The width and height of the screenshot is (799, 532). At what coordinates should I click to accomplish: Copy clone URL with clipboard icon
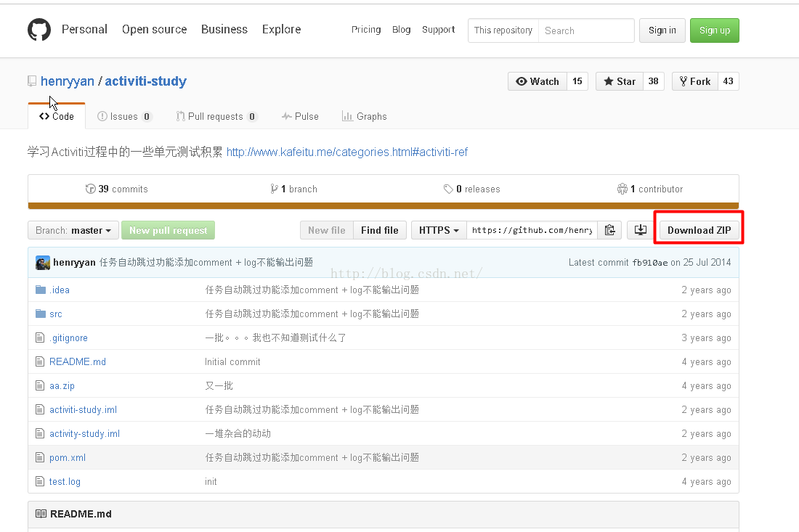coord(609,230)
